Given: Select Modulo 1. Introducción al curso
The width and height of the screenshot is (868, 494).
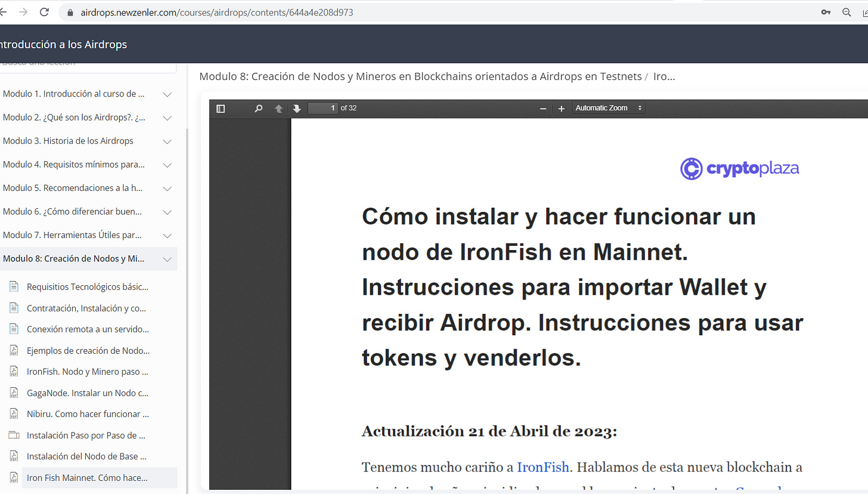Looking at the screenshot, I should click(x=74, y=94).
